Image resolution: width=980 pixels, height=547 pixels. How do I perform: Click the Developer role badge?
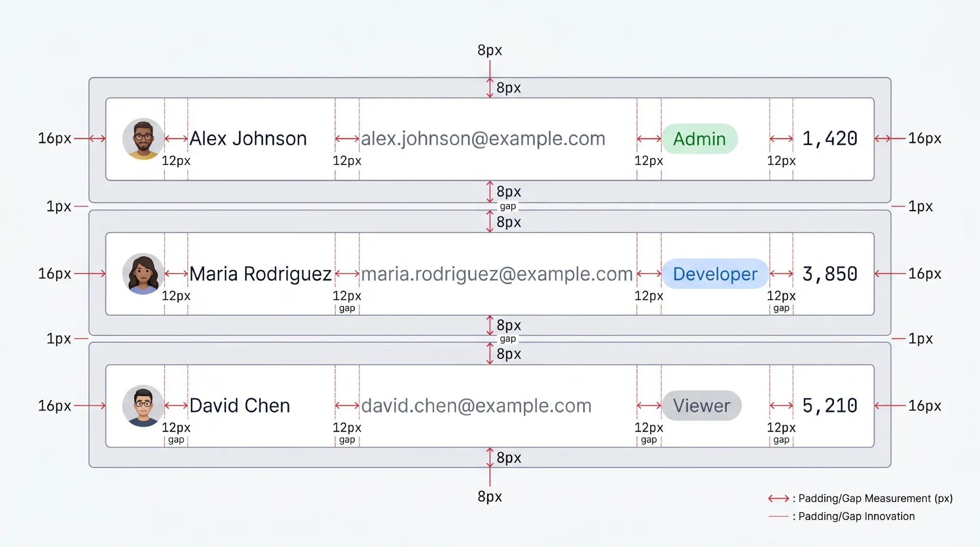coord(715,274)
